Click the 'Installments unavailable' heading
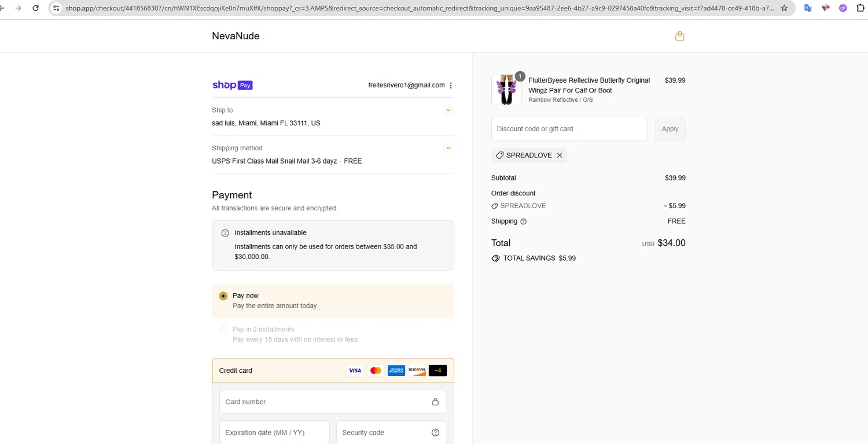Viewport: 868px width, 444px height. [270, 233]
